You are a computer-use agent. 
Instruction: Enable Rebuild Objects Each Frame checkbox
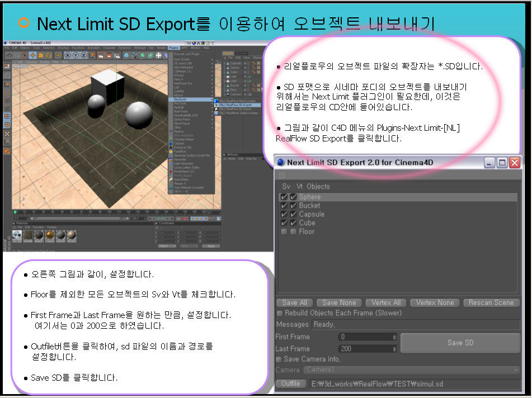click(280, 313)
